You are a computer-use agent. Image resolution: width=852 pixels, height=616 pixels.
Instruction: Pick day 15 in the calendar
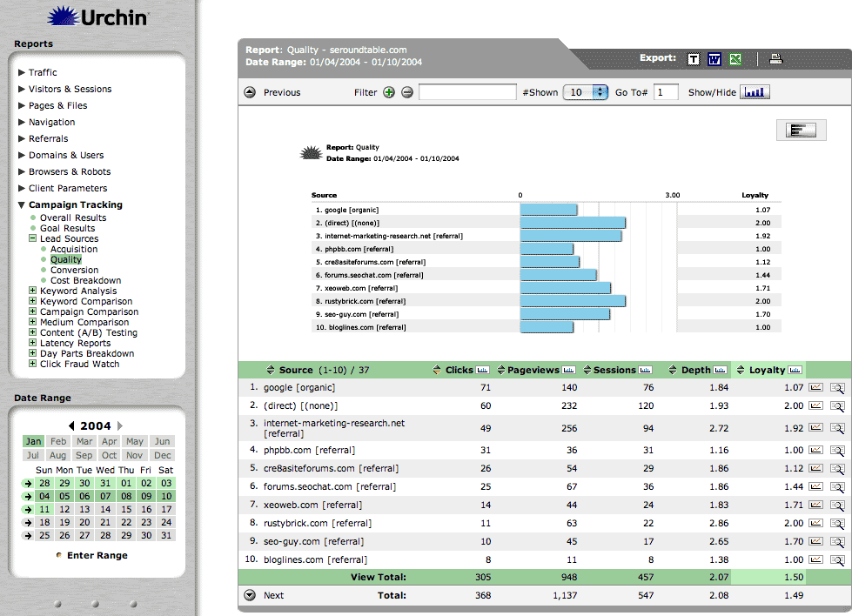[126, 510]
